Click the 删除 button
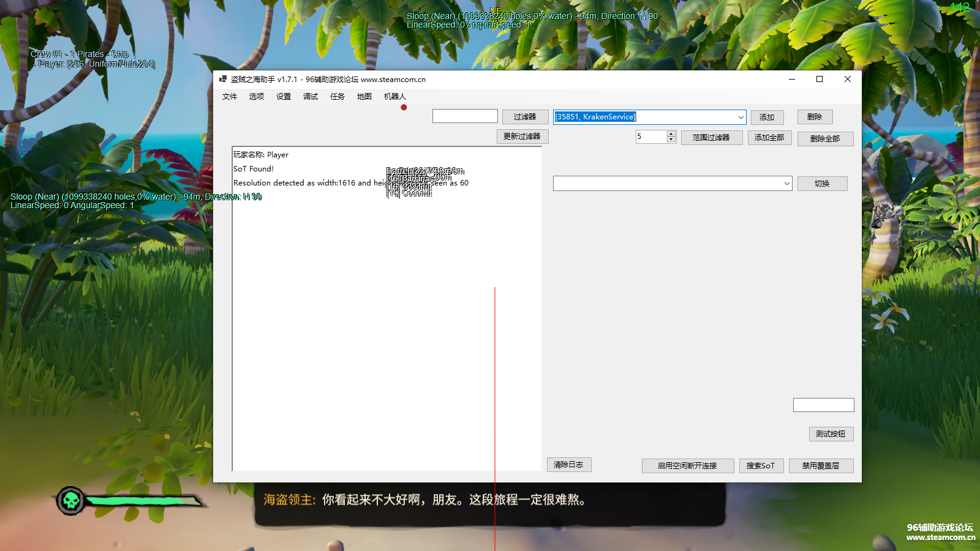 815,117
